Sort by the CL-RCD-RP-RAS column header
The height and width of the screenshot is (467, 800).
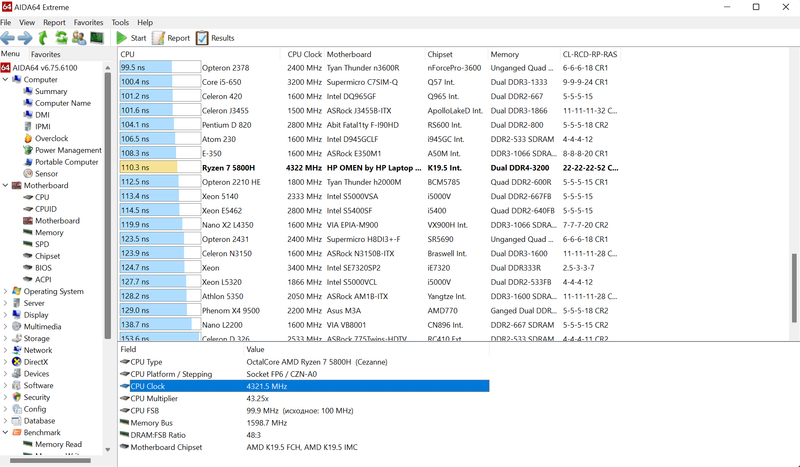pos(590,54)
